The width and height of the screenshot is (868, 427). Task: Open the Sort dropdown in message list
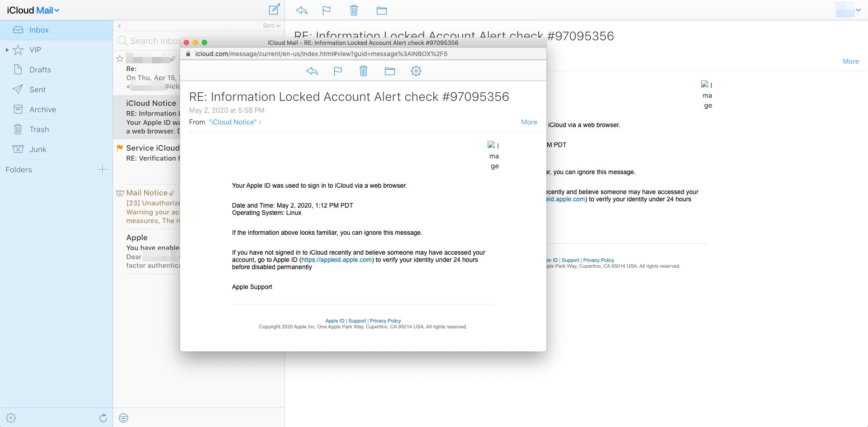pos(271,26)
